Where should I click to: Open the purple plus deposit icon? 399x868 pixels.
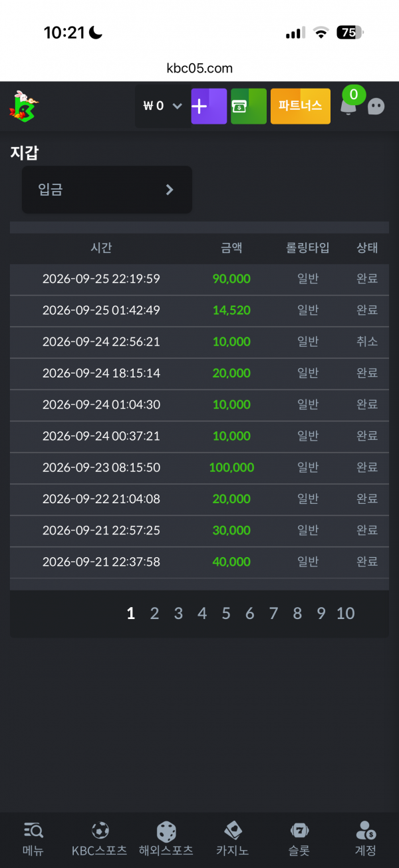click(209, 107)
